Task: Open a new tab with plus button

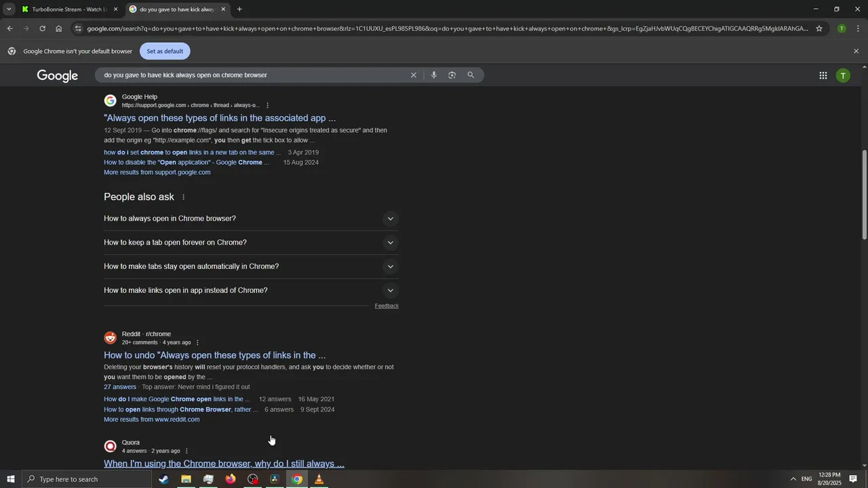Action: [239, 9]
